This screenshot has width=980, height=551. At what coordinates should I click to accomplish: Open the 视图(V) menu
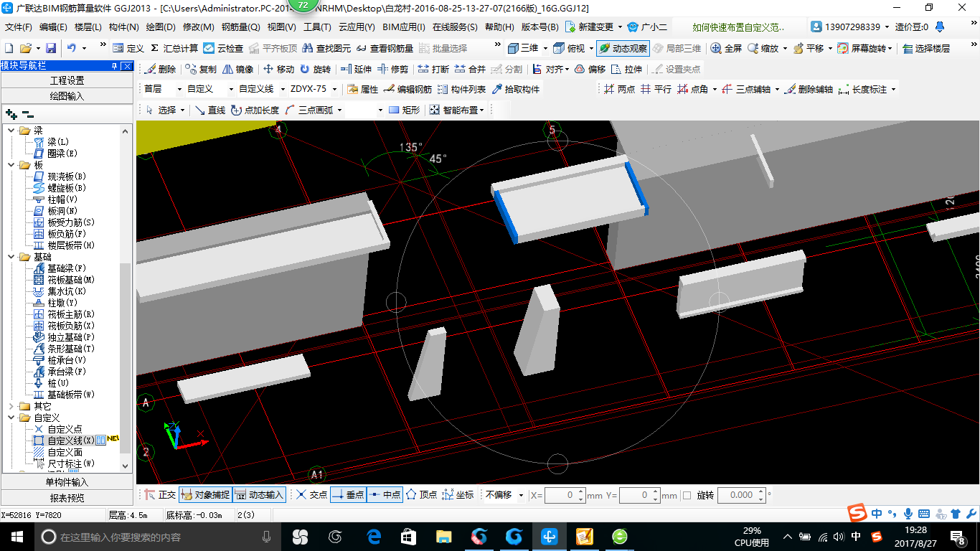pyautogui.click(x=281, y=27)
